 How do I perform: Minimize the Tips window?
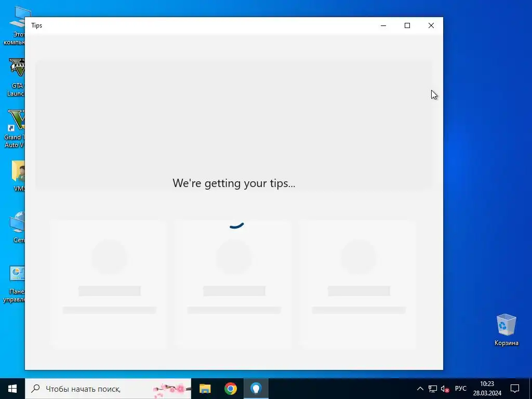tap(383, 25)
